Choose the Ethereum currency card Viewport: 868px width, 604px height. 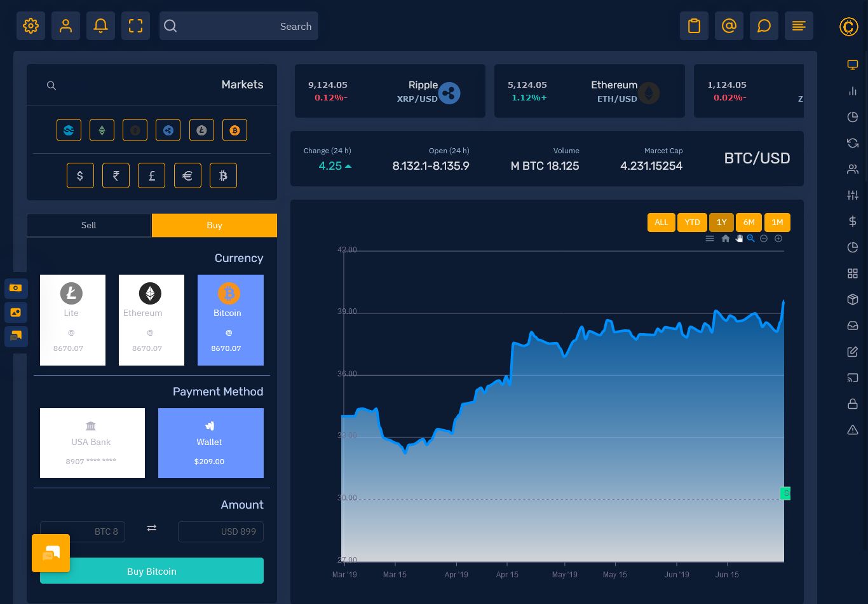point(151,320)
